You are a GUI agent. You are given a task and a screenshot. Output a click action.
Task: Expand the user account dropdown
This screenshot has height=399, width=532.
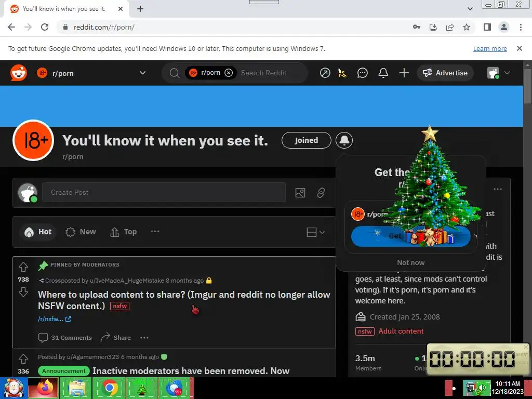(x=507, y=73)
